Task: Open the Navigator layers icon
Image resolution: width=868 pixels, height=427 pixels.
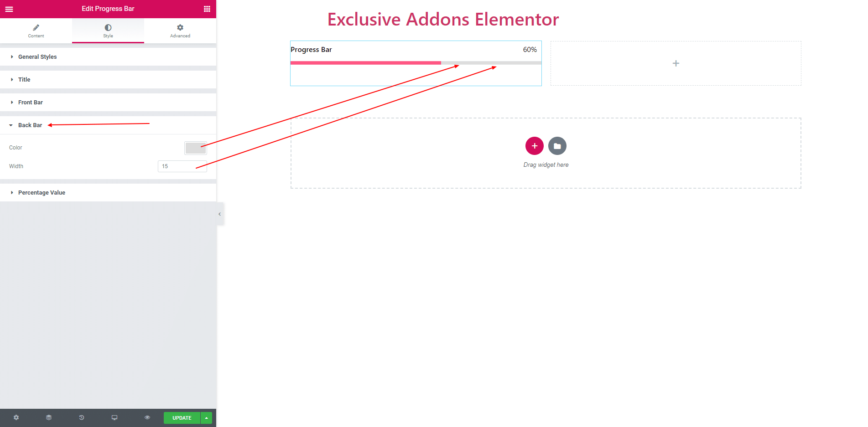Action: tap(49, 417)
